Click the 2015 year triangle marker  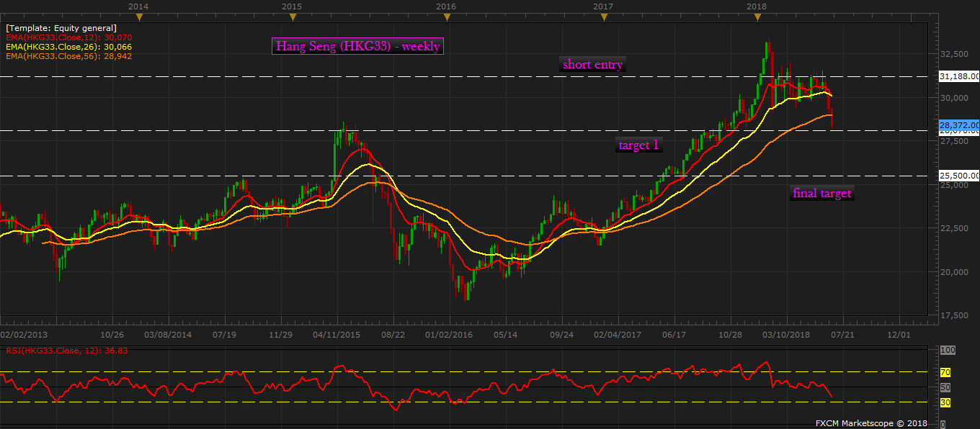(x=291, y=16)
